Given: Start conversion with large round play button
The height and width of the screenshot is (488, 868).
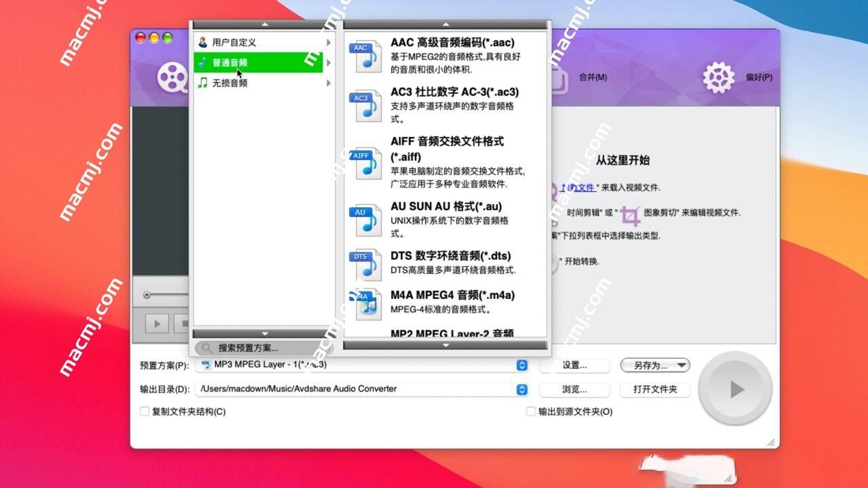Looking at the screenshot, I should coord(735,388).
